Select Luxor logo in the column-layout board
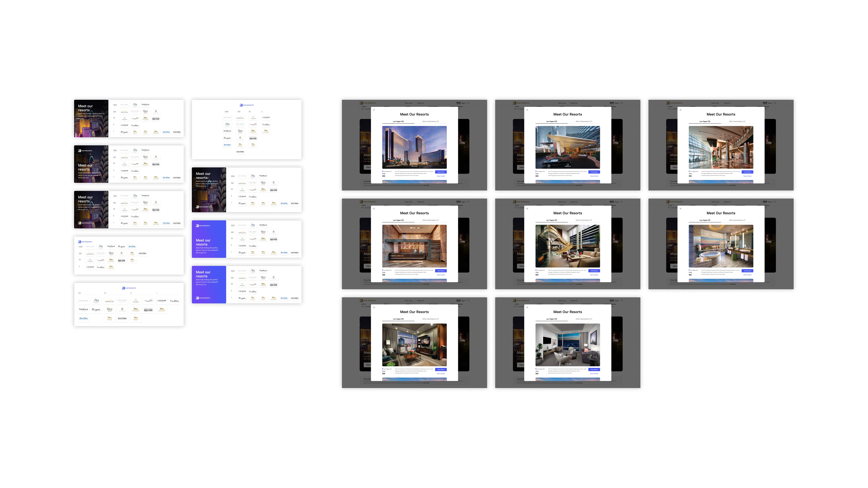This screenshot has width=868, height=488. [x=266, y=118]
